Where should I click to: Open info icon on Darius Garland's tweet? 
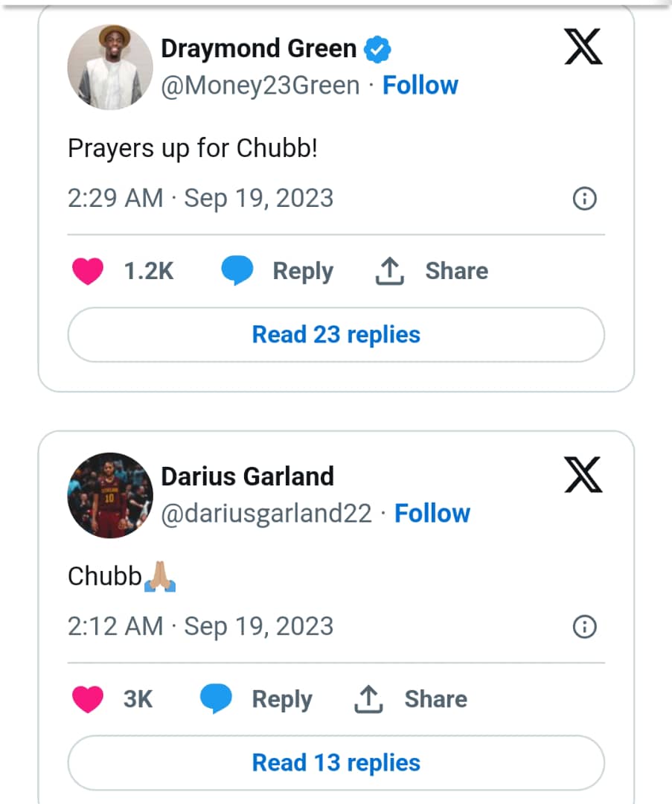pyautogui.click(x=584, y=628)
